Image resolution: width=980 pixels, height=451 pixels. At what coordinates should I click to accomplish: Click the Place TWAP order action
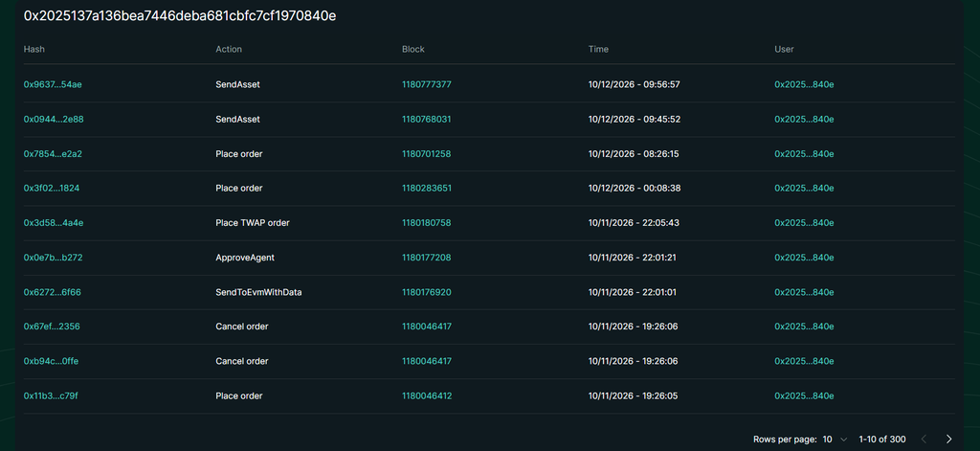coord(253,223)
